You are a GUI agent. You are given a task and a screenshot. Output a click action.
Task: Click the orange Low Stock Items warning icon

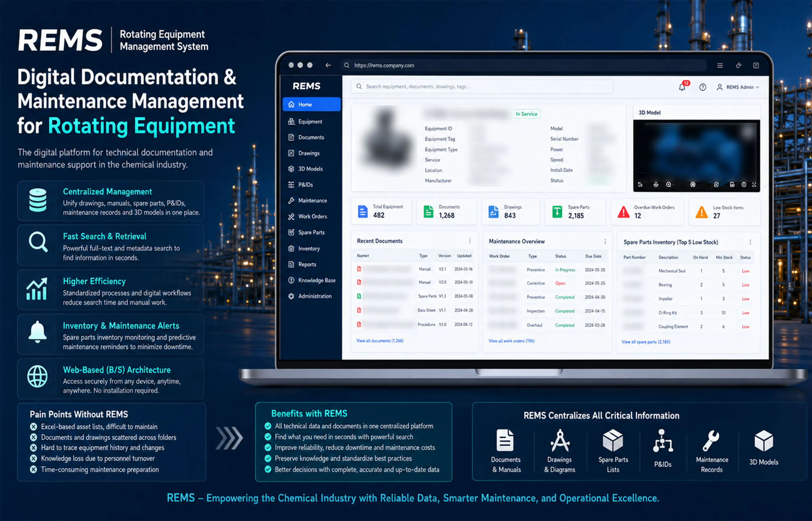[701, 213]
